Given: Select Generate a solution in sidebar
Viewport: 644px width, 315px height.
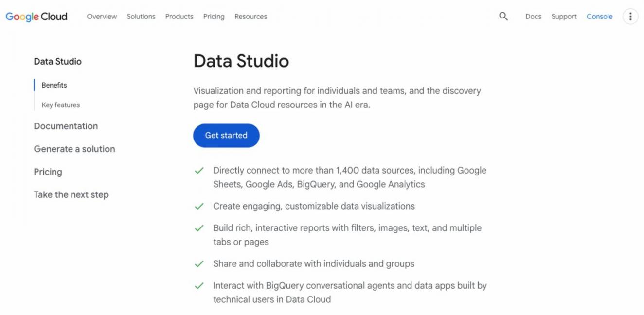Looking at the screenshot, I should pyautogui.click(x=74, y=149).
